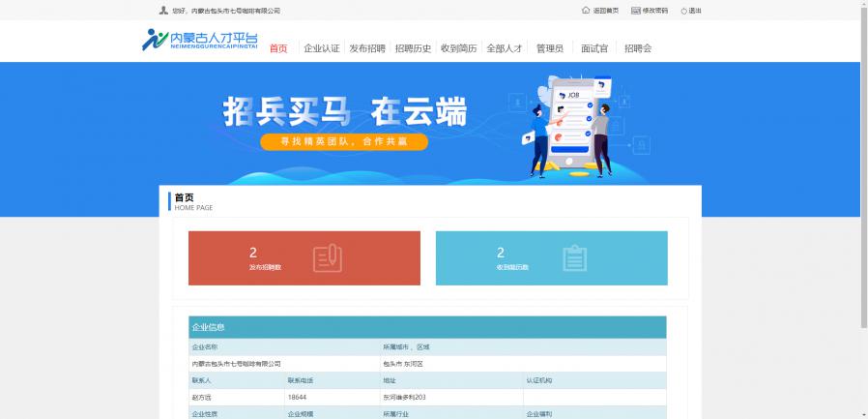This screenshot has width=868, height=419.
Task: Go to the 企业认证 menu item
Action: (322, 48)
